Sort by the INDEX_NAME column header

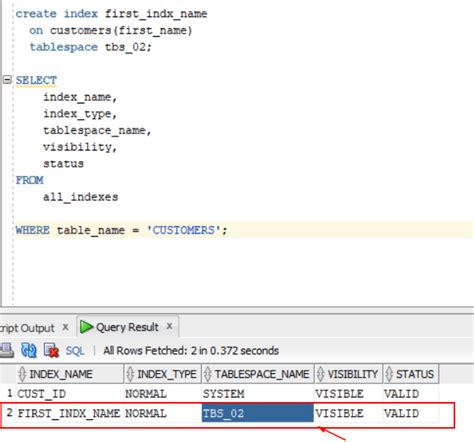[x=70, y=374]
